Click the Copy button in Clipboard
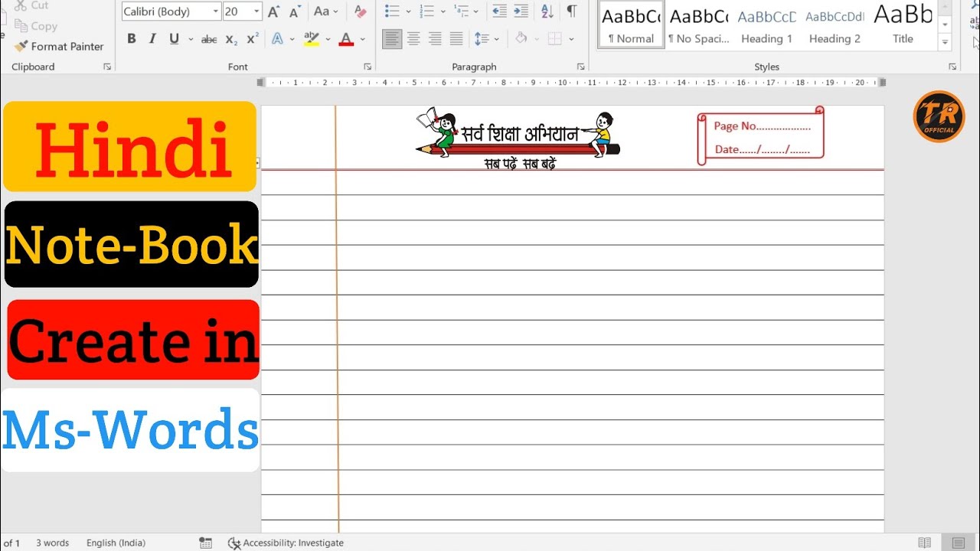This screenshot has height=551, width=980. (x=36, y=26)
